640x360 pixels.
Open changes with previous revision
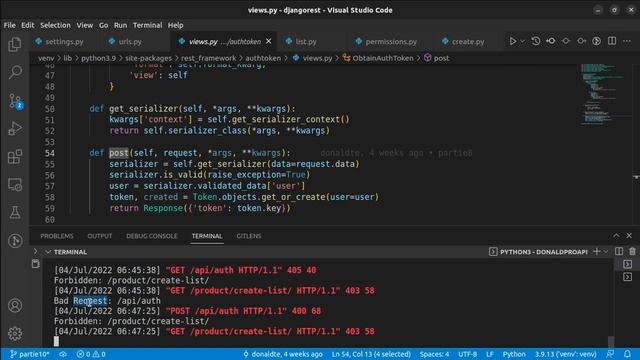(551, 41)
